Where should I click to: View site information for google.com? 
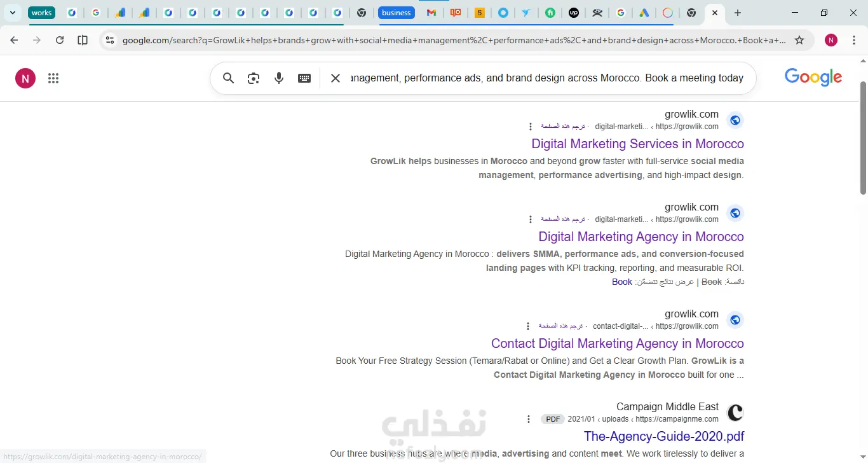[x=110, y=40]
